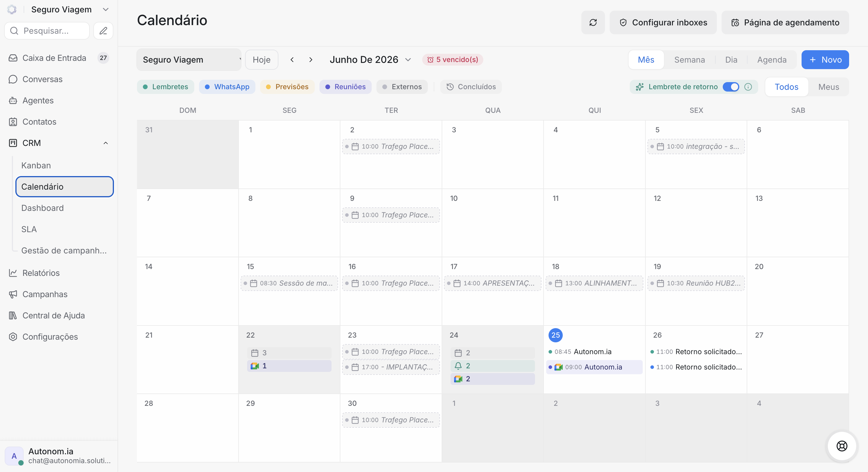Open Conversas in the sidebar
The image size is (868, 472).
pos(59,79)
